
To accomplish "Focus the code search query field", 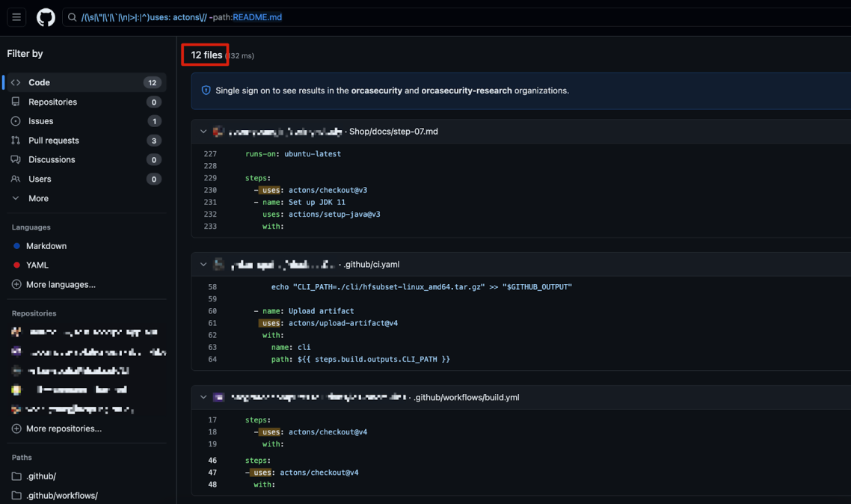I will pyautogui.click(x=456, y=17).
